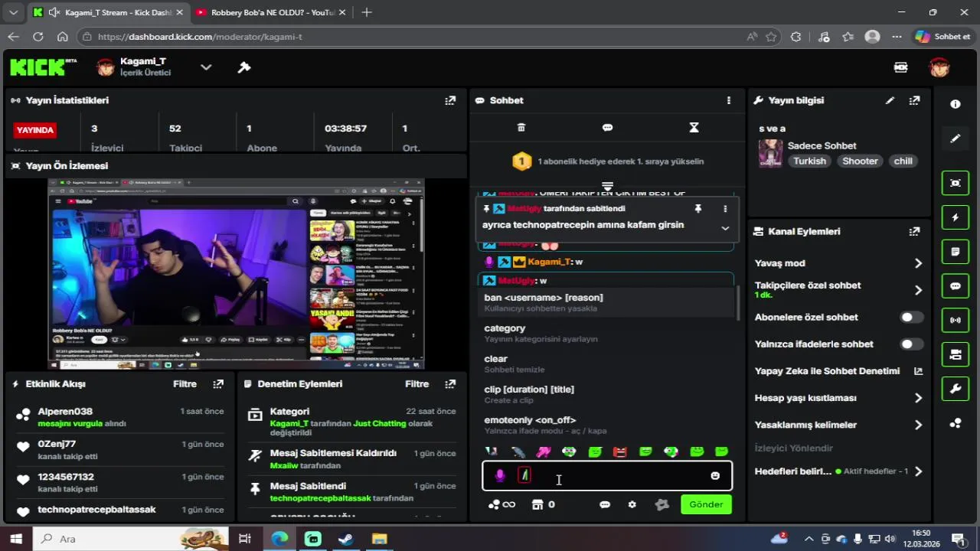This screenshot has width=980, height=551.
Task: Open Yapay Zeka ile Sohbet Denetimi link
Action: pos(918,371)
